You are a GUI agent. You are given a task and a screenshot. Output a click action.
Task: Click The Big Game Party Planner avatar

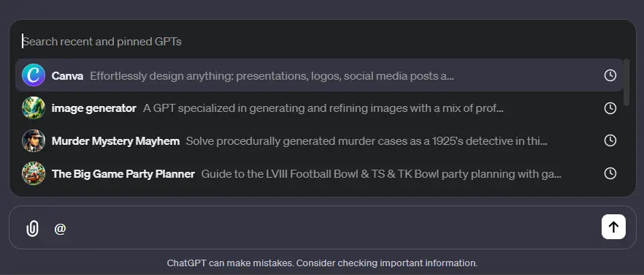(34, 173)
